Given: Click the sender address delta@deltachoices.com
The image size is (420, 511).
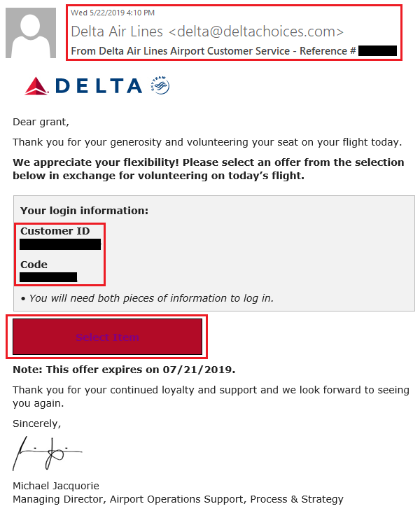Looking at the screenshot, I should tap(256, 31).
